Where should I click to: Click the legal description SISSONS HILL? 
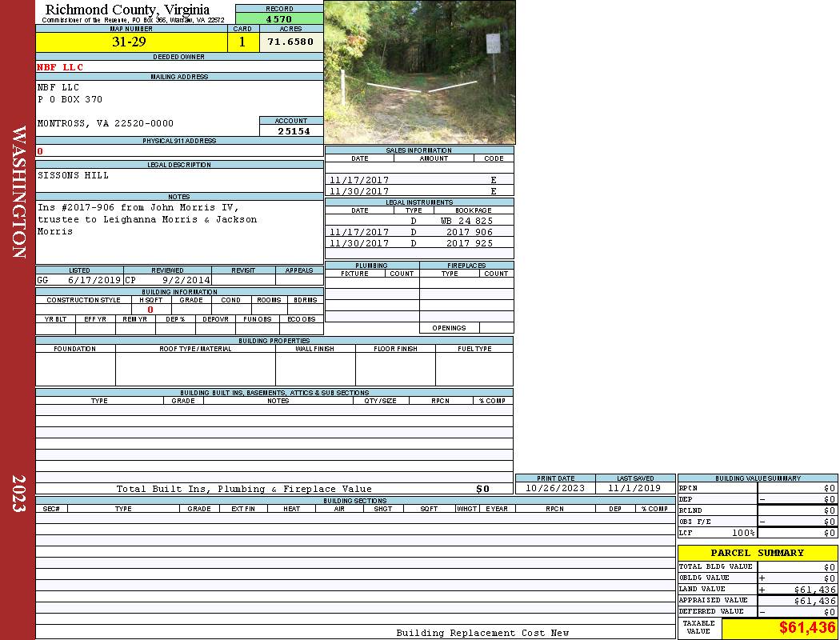pos(73,175)
